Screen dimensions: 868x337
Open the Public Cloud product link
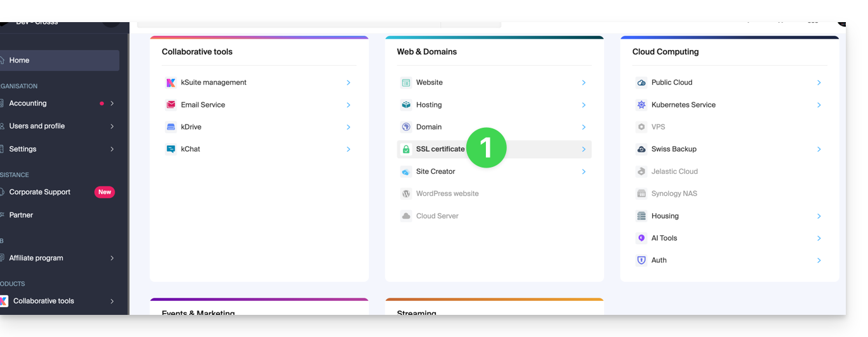click(x=672, y=83)
